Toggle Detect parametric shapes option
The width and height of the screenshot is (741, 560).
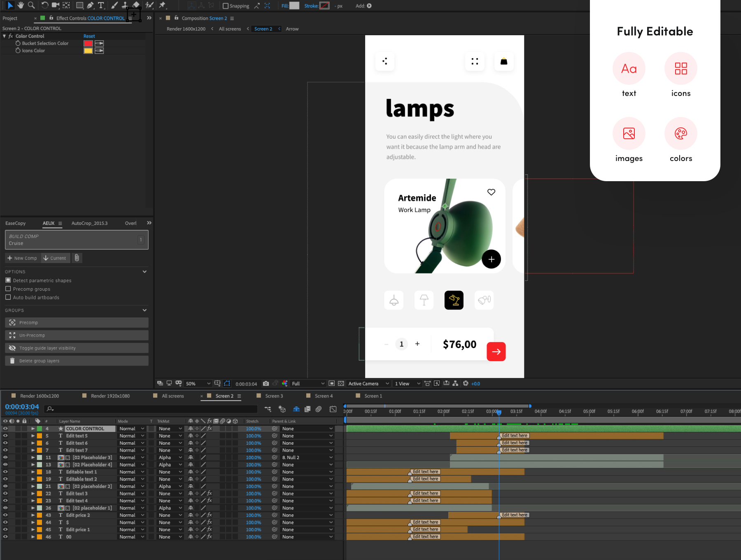[8, 280]
